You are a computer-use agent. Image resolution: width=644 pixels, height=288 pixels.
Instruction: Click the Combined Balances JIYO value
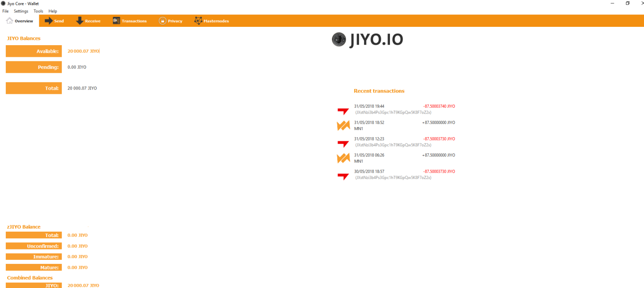(x=83, y=285)
